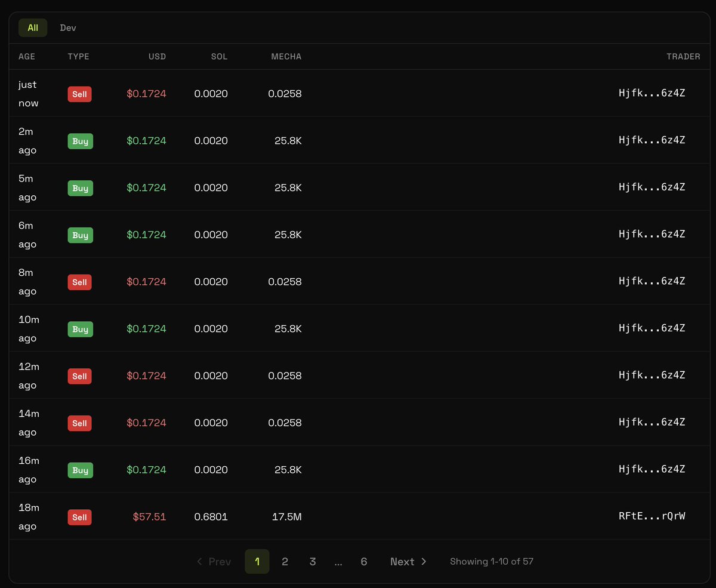Click the MECHA column header

tap(286, 57)
